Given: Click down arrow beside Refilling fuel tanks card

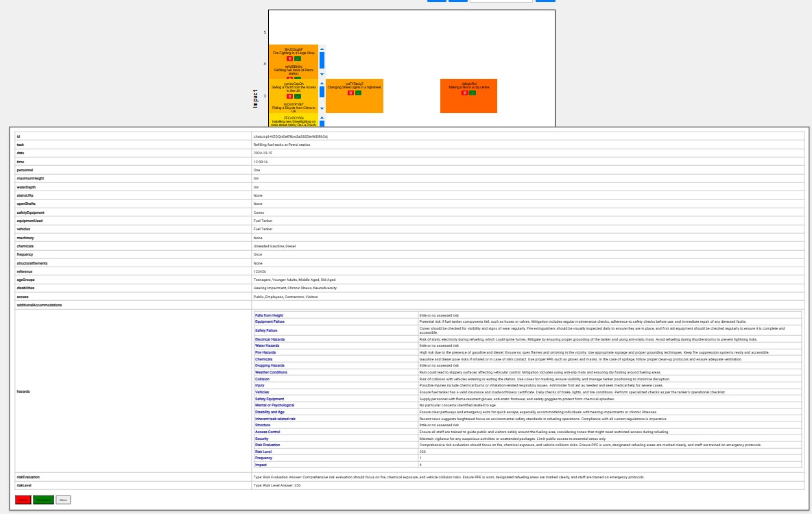Looking at the screenshot, I should pos(322,74).
